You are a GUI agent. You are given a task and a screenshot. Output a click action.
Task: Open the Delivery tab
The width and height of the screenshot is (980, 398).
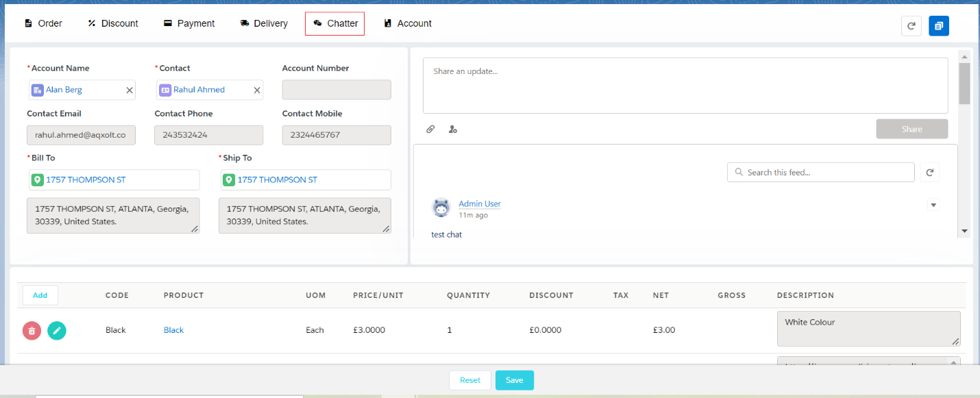[264, 23]
